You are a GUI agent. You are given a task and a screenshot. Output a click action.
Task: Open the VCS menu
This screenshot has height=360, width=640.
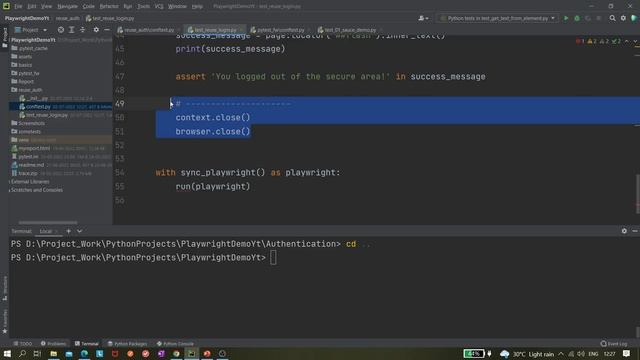coord(159,7)
